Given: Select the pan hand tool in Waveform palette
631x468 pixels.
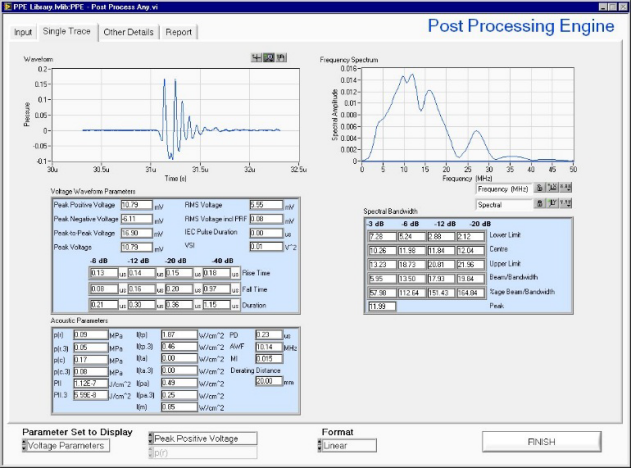Looking at the screenshot, I should click(281, 58).
